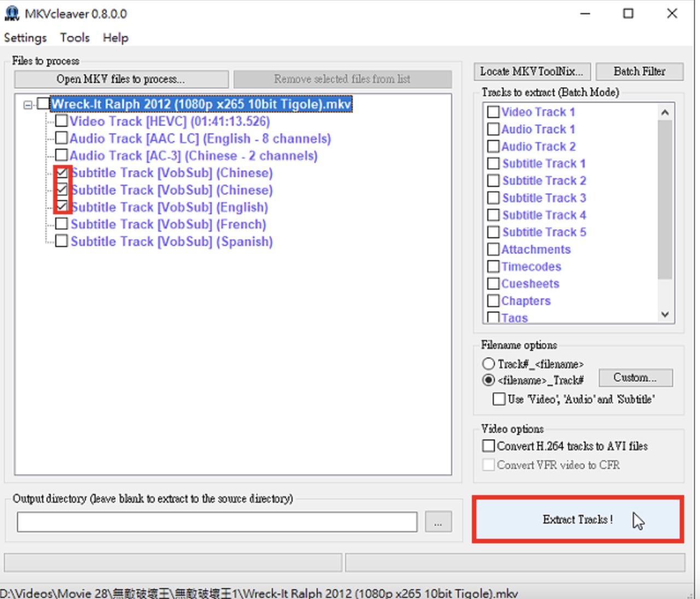Select Subtitle Track [VobSub] (Spanish) row text
700x599 pixels.
172,242
